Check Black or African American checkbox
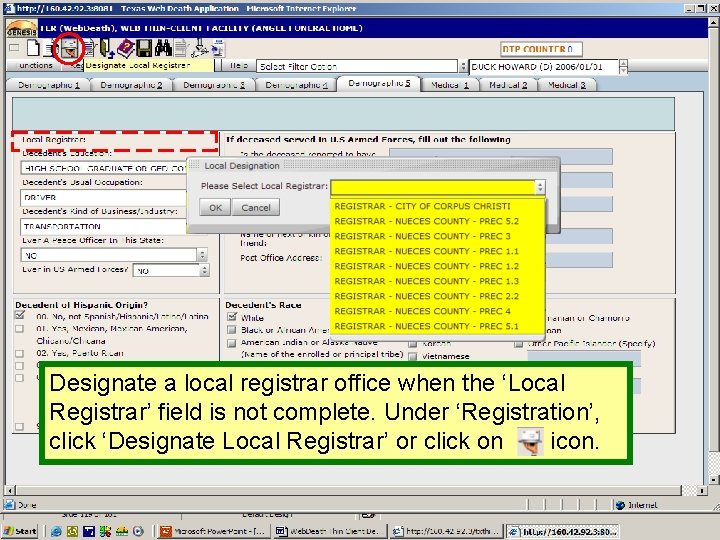 tap(232, 330)
